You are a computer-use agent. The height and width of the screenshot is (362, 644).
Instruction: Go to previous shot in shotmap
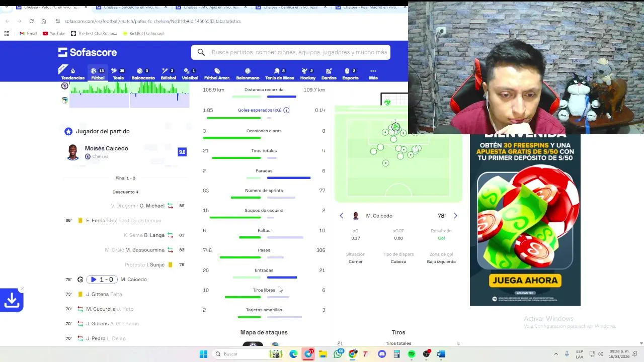click(x=341, y=216)
